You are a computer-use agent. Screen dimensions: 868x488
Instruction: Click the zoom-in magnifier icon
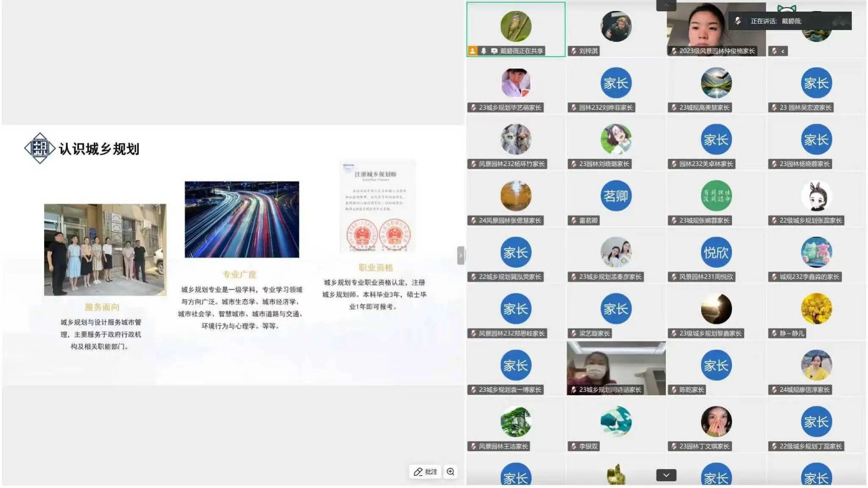(451, 471)
